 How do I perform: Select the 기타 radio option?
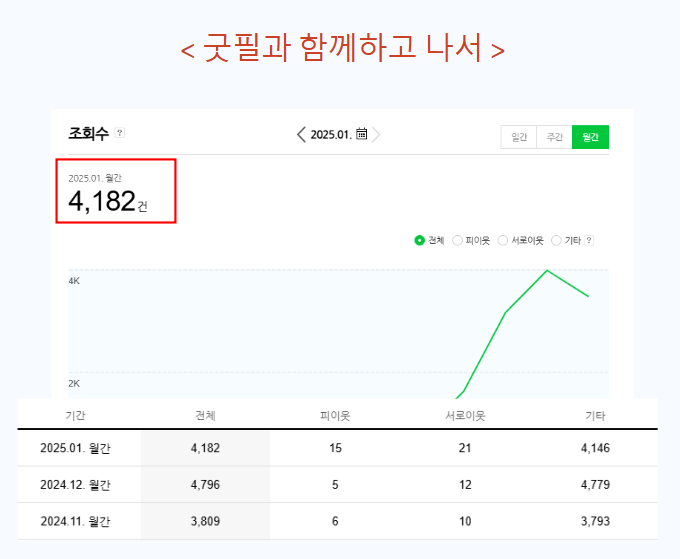point(557,240)
